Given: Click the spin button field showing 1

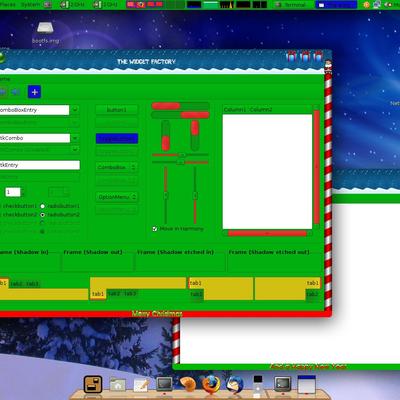Looking at the screenshot, I should coord(13,192).
